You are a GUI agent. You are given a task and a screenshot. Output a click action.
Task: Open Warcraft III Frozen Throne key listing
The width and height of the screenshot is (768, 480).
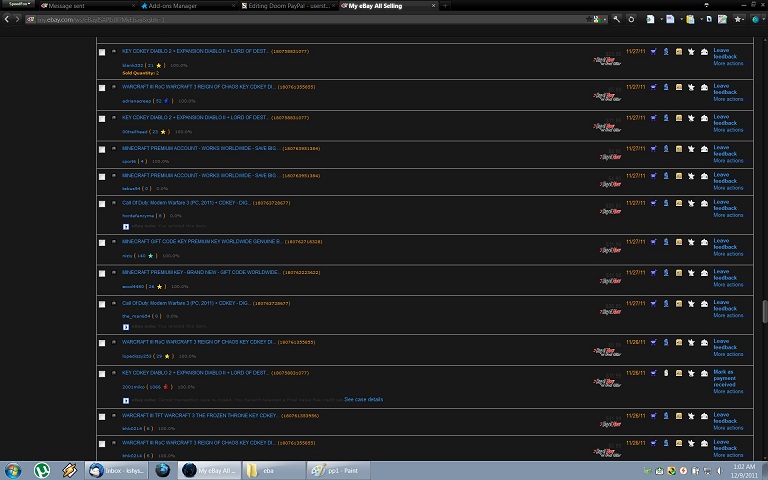[200, 415]
